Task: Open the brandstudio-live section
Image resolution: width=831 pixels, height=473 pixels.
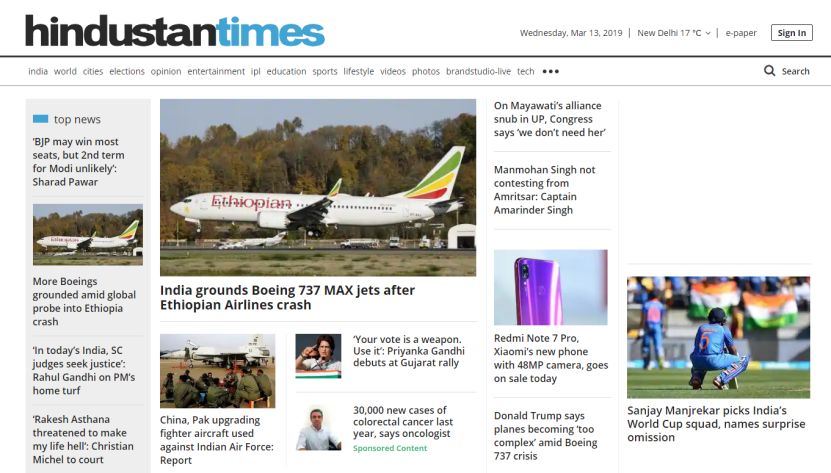Action: point(478,71)
